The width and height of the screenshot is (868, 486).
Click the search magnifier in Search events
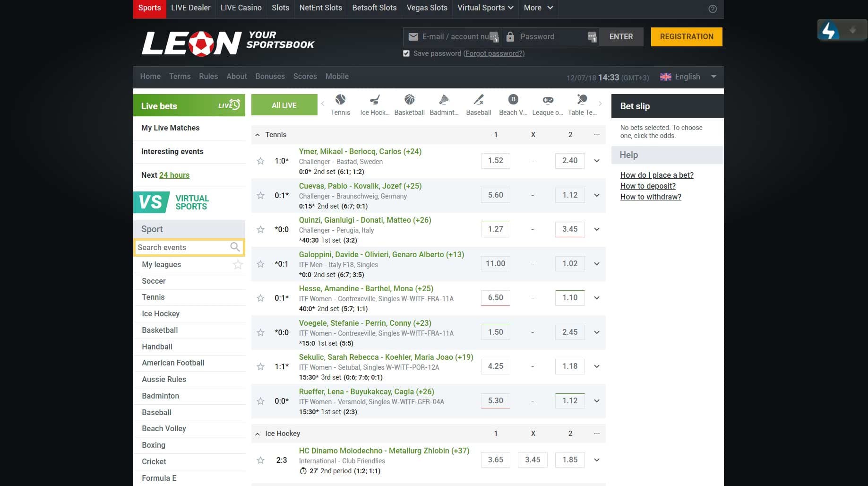click(x=235, y=247)
